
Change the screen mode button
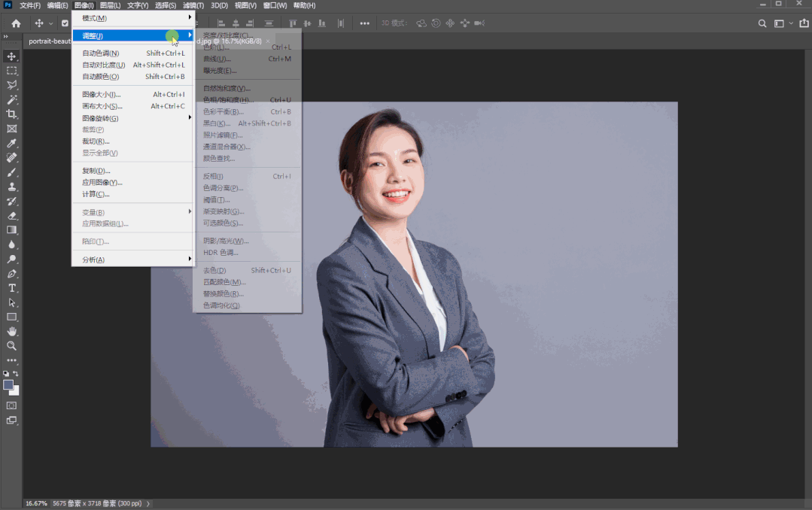tap(11, 420)
